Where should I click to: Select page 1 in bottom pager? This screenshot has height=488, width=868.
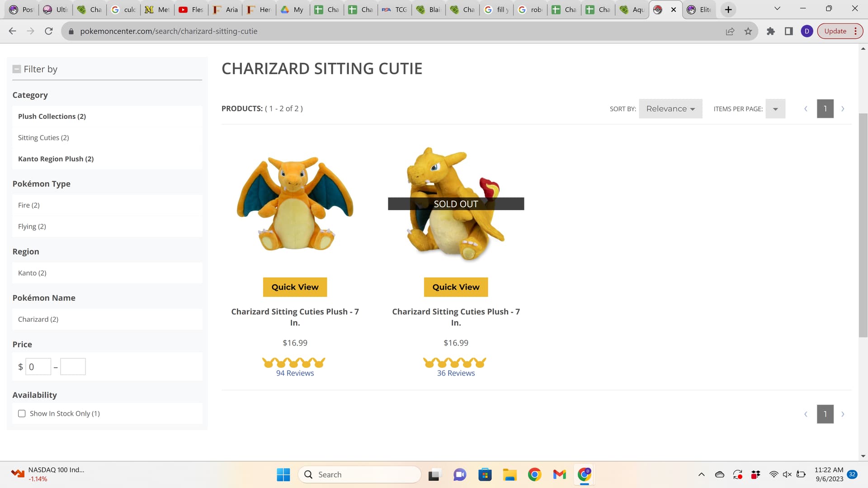coord(825,414)
